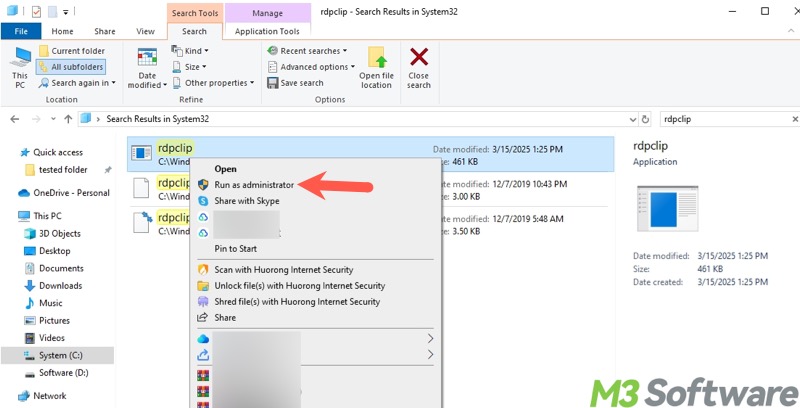Click the Run as administrator shield icon

(203, 185)
